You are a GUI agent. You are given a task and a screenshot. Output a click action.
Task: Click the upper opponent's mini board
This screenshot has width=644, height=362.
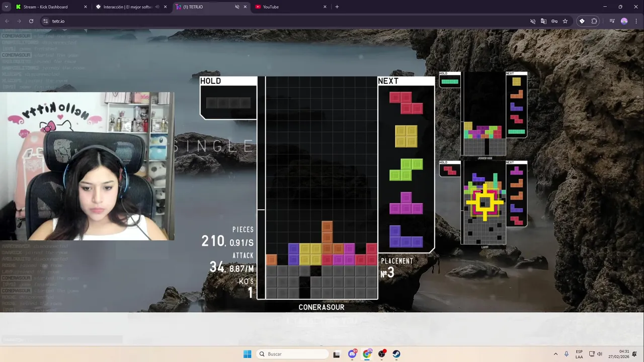(484, 114)
